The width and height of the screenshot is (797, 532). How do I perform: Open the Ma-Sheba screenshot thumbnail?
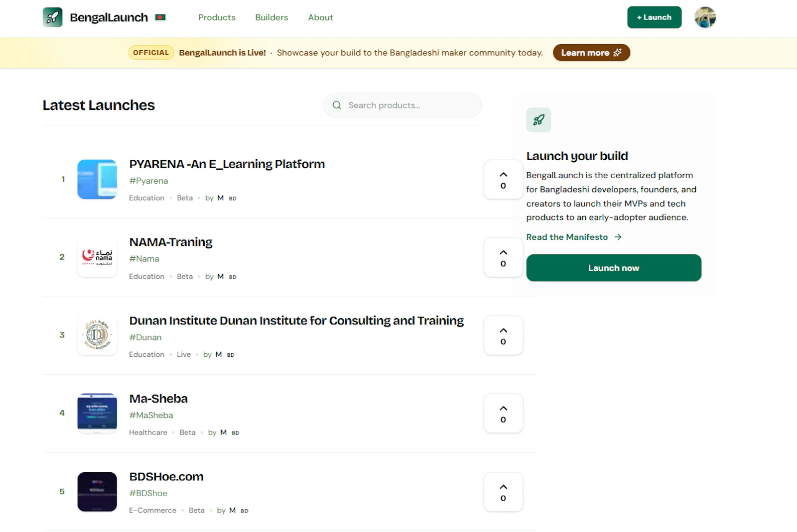tap(97, 414)
